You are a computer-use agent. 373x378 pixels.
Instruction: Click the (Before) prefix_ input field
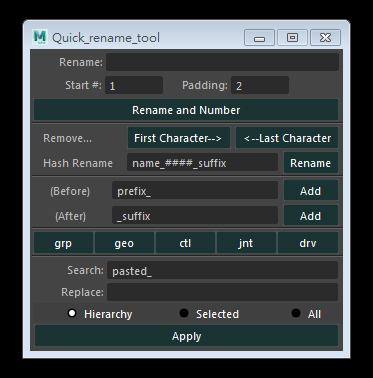(195, 191)
